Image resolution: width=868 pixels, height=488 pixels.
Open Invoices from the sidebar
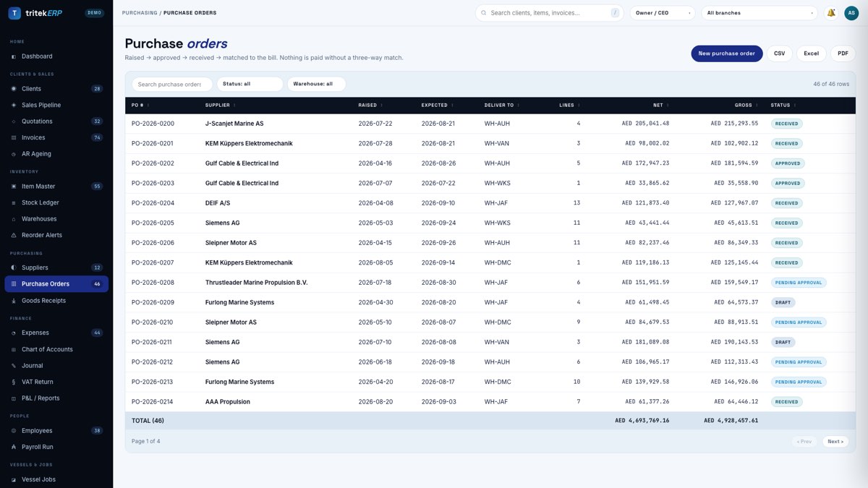coord(56,137)
